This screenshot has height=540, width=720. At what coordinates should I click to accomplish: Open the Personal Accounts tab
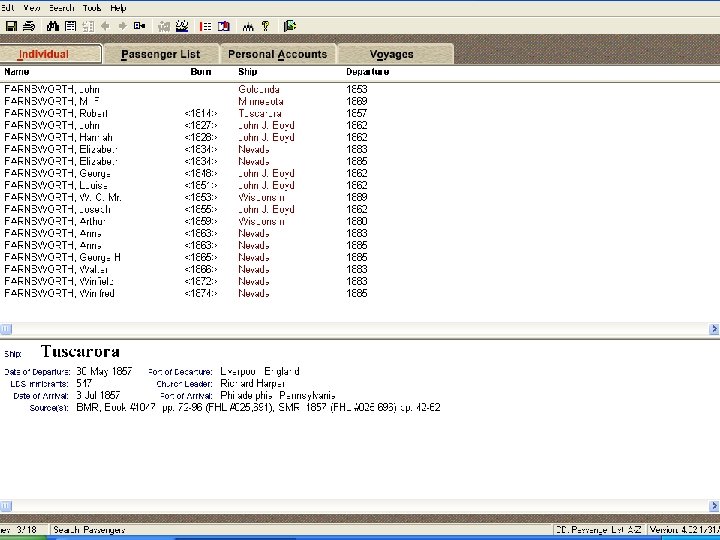click(x=277, y=54)
